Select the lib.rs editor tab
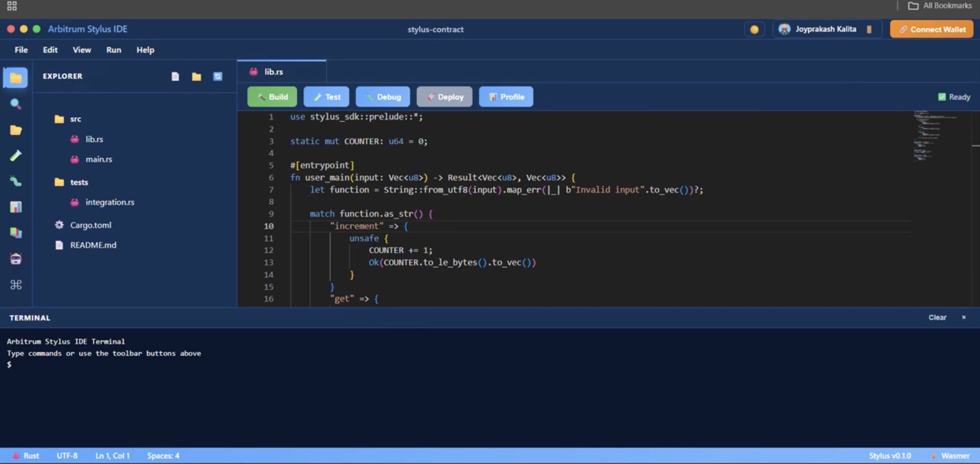Viewport: 980px width, 464px height. coord(282,72)
